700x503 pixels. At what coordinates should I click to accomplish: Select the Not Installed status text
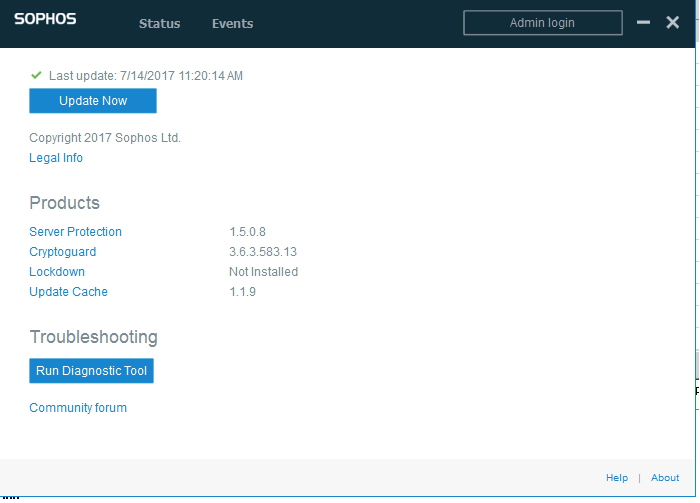click(263, 272)
